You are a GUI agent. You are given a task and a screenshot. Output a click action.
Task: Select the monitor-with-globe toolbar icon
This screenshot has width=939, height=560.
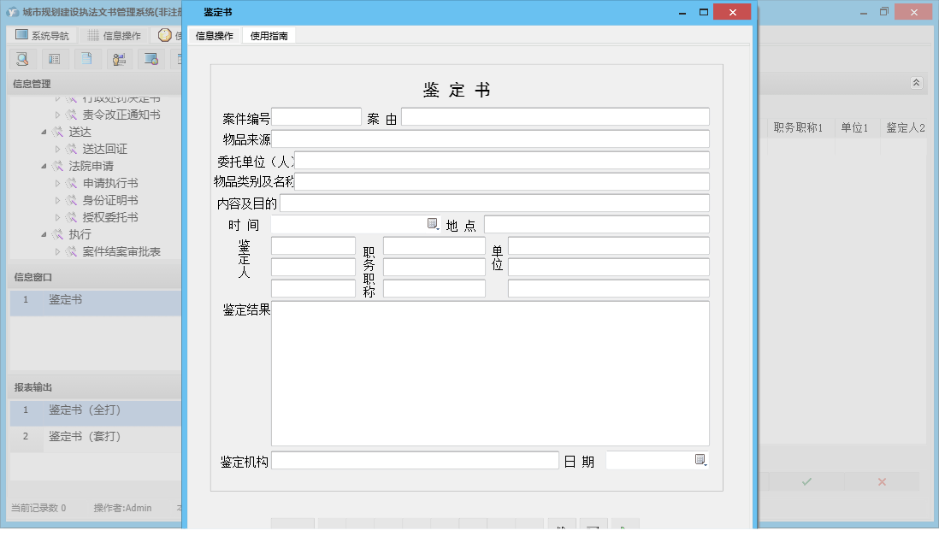(151, 59)
